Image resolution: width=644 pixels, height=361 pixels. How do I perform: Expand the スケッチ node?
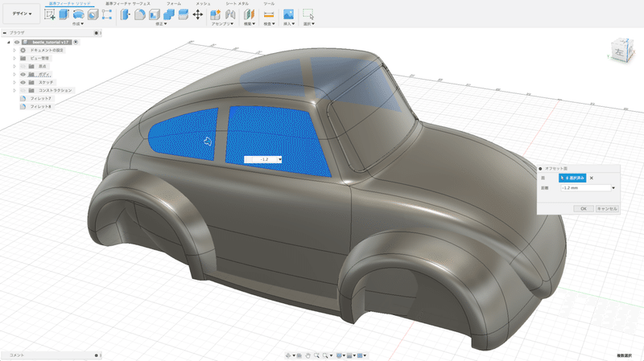pyautogui.click(x=14, y=83)
